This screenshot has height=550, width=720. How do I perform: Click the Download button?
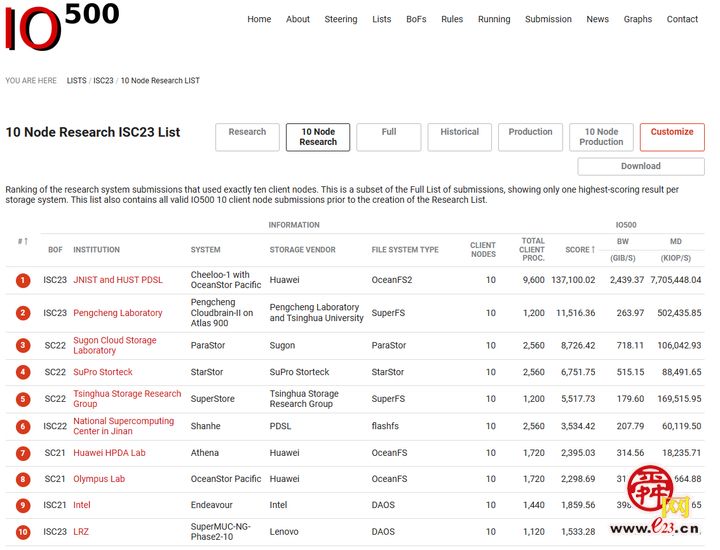pyautogui.click(x=640, y=166)
